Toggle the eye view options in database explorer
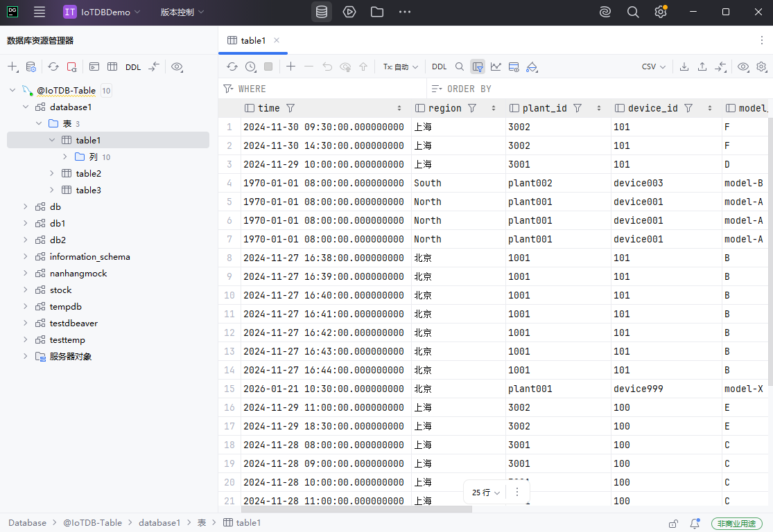773x532 pixels. 177,67
